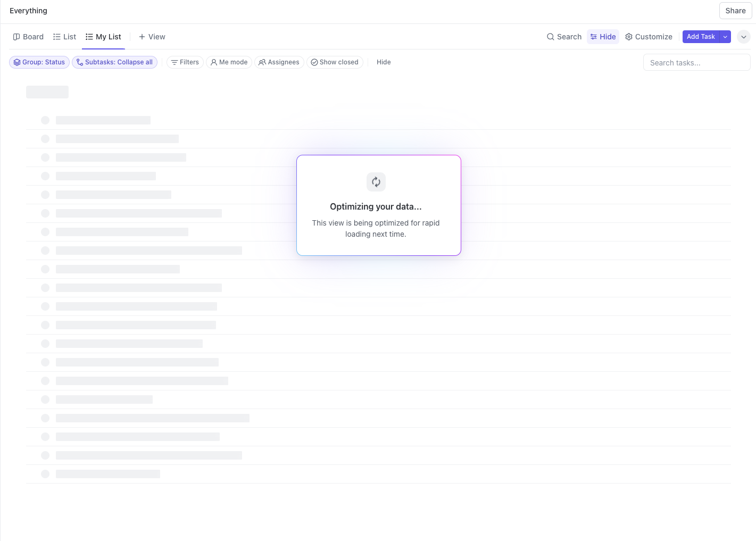
Task: Click the Share button
Action: click(735, 11)
